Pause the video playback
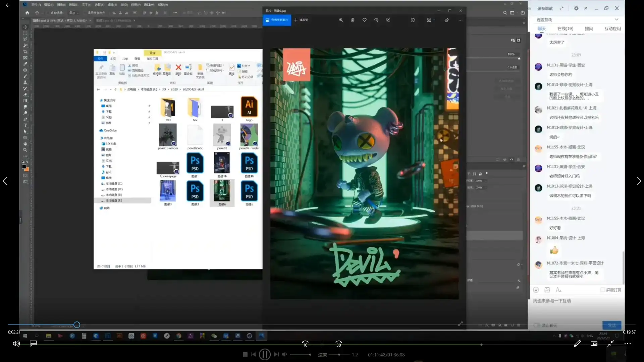The width and height of the screenshot is (644, 362). (322, 344)
